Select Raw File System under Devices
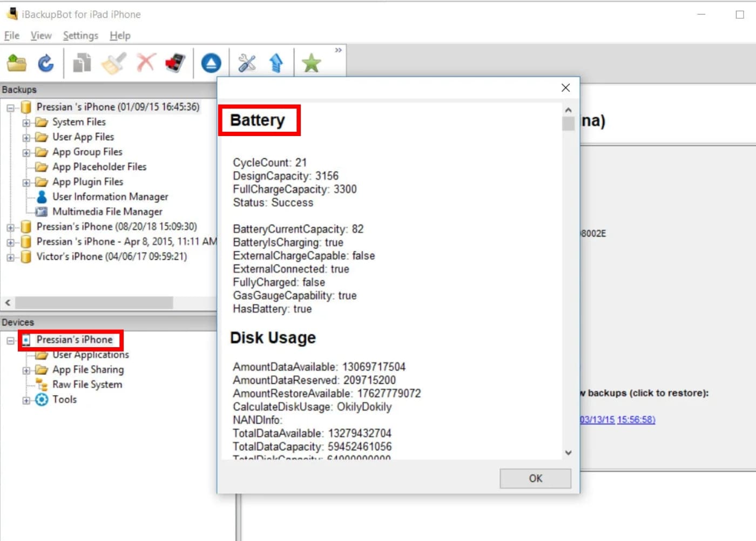 coord(87,384)
